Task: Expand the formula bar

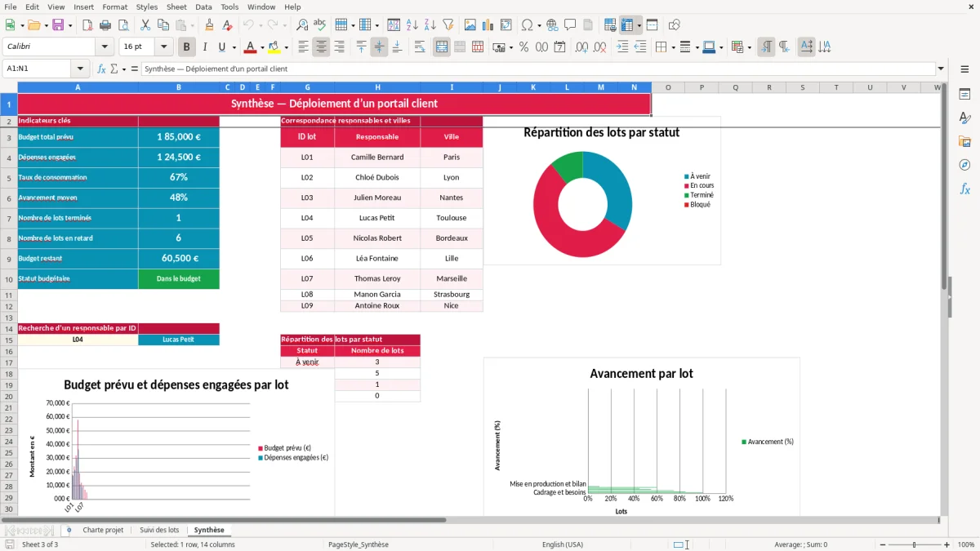Action: coord(941,69)
